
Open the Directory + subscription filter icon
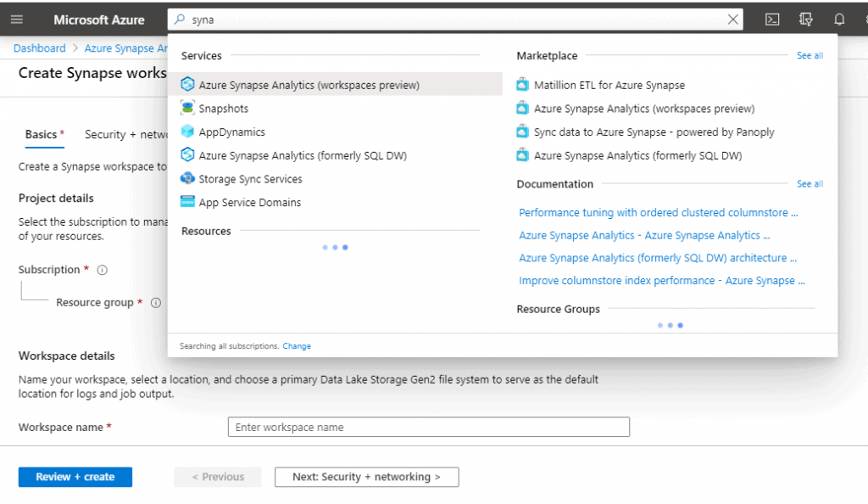806,20
